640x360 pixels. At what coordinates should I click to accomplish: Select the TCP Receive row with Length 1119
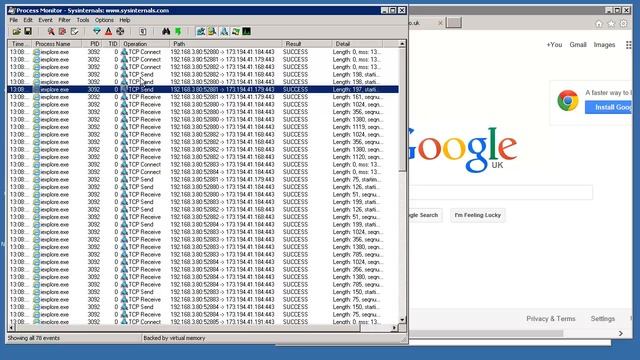pos(203,127)
